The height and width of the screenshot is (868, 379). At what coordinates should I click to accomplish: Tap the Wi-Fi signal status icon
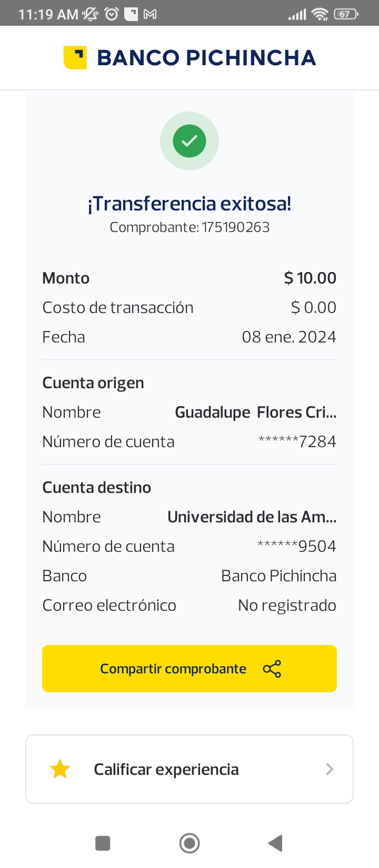pyautogui.click(x=320, y=14)
